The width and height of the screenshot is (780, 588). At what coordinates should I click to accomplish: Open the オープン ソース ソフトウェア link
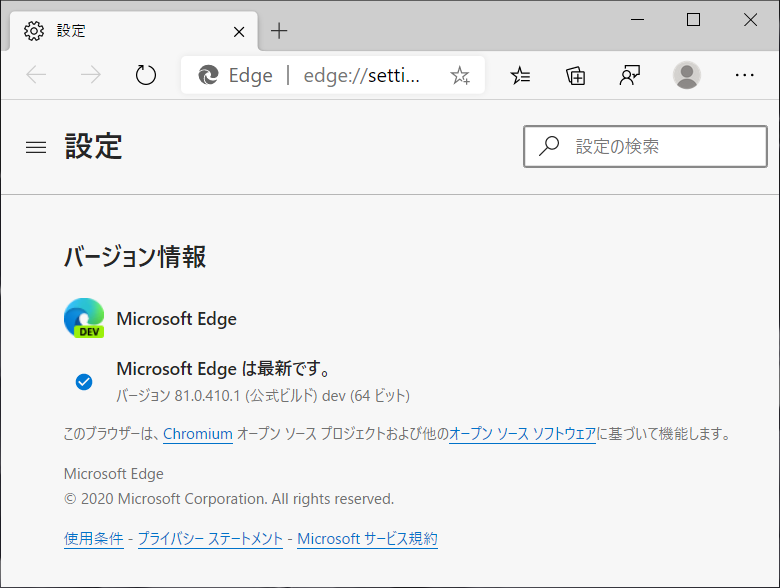tap(522, 434)
